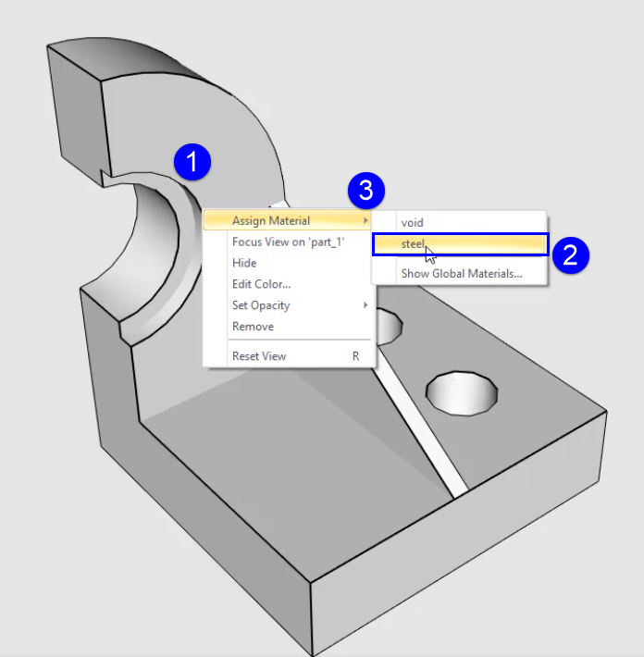Open the Assign Material submenu
Viewport: 644px width, 657px height.
pyautogui.click(x=287, y=220)
